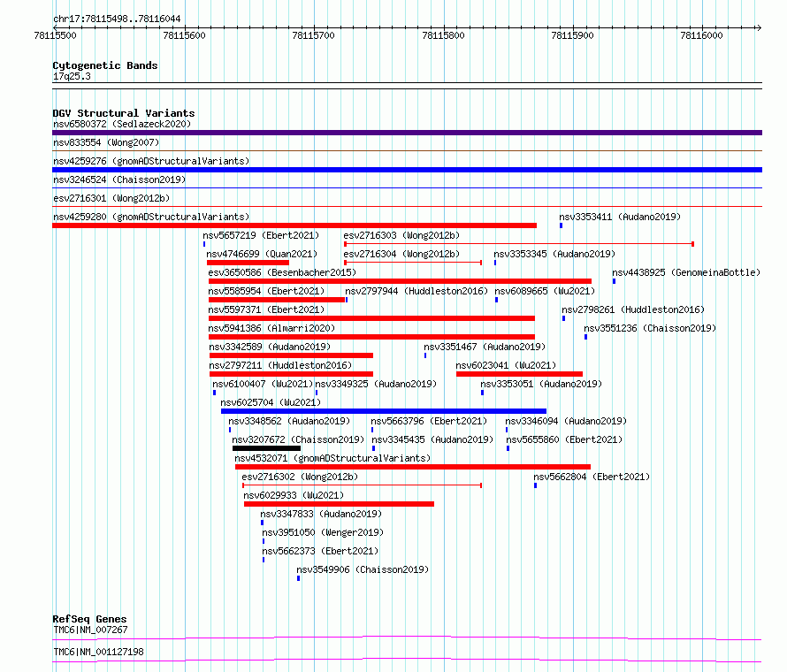The width and height of the screenshot is (787, 672).
Task: Open the nsv5597371 (Ebert2021) label
Action: point(266,309)
